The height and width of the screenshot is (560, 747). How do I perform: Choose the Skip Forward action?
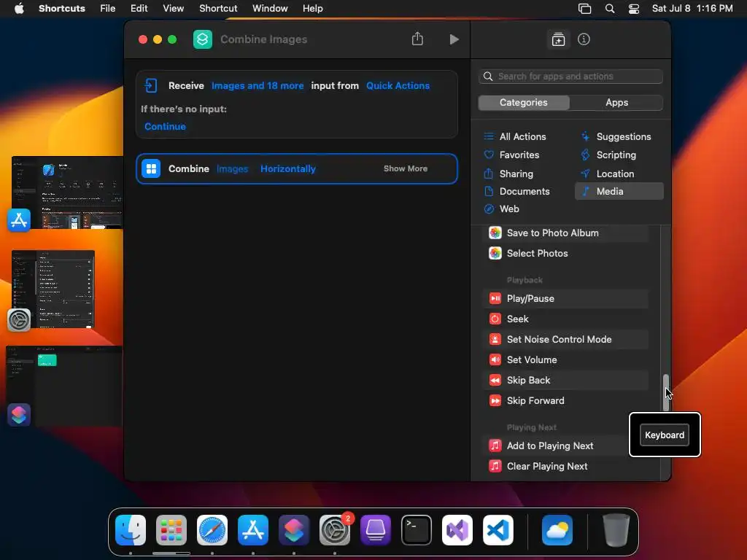[x=565, y=401]
